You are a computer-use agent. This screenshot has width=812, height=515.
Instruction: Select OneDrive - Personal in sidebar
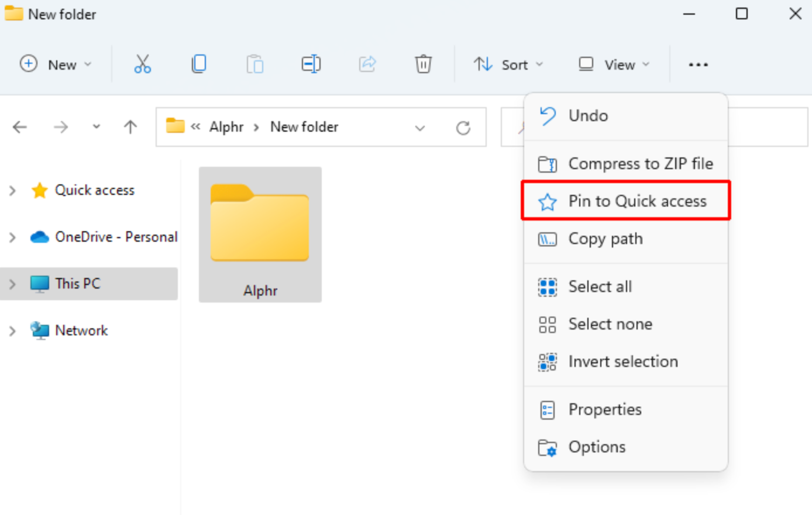116,237
